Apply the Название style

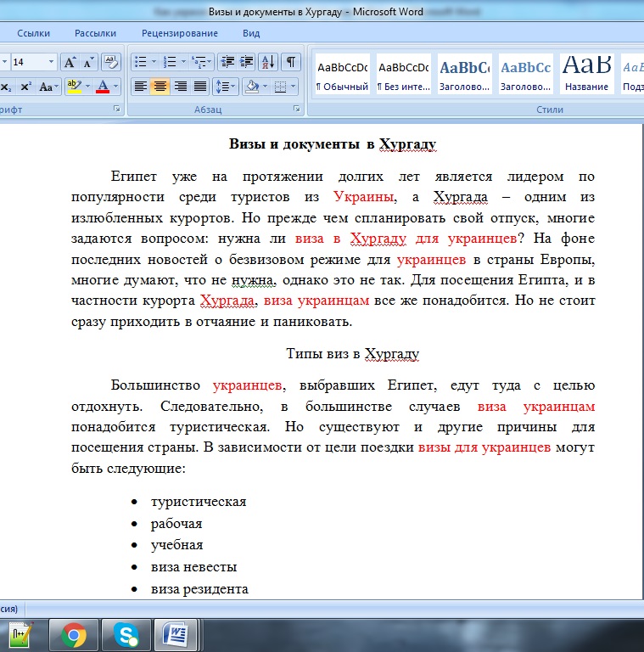click(x=586, y=75)
